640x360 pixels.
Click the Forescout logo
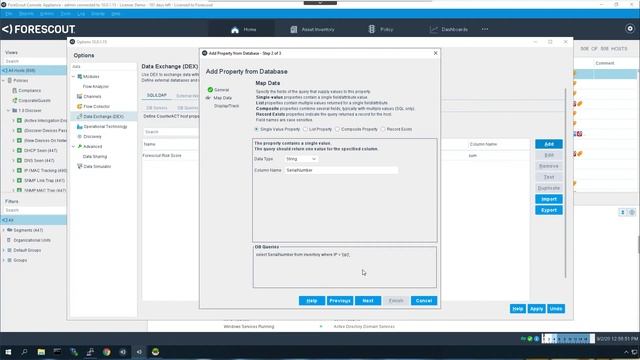[x=38, y=29]
